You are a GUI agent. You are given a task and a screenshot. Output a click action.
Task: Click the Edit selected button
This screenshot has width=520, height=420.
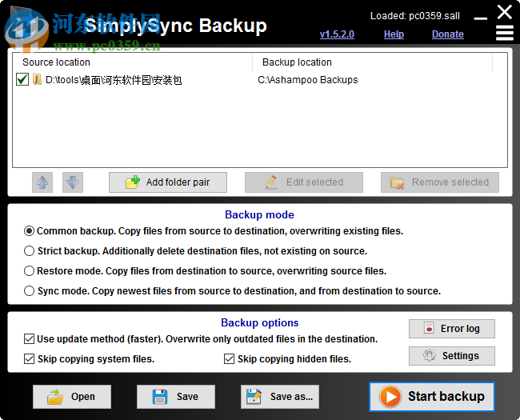pos(304,182)
